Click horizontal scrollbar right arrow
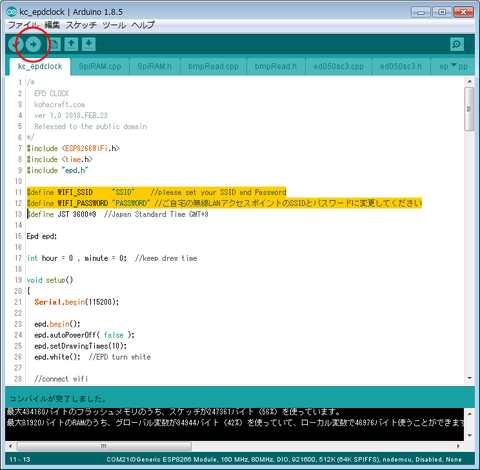480x470 pixels. pyautogui.click(x=459, y=446)
